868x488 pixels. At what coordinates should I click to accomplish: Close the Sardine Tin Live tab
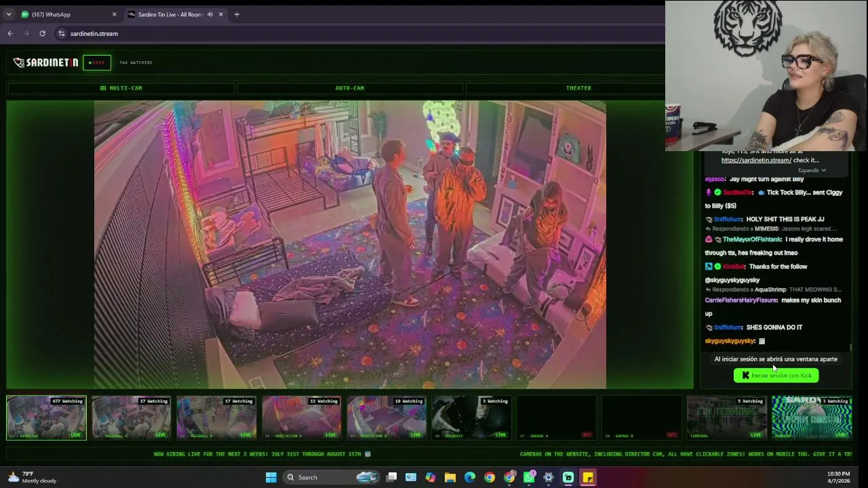pyautogui.click(x=220, y=14)
